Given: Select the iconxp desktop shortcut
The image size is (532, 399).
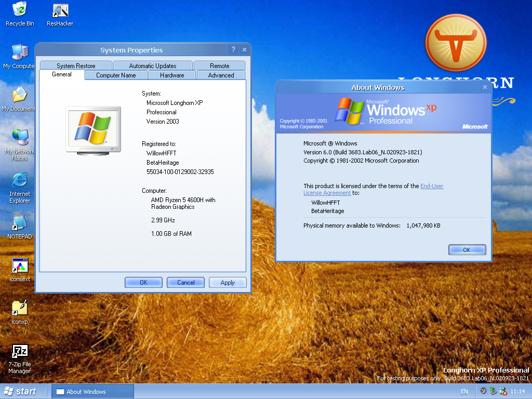Looking at the screenshot, I should (20, 312).
